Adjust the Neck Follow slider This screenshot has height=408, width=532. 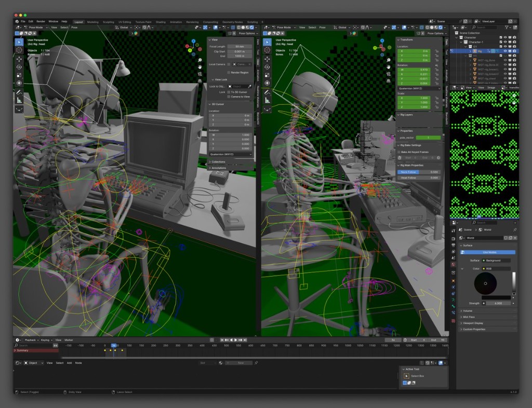419,172
